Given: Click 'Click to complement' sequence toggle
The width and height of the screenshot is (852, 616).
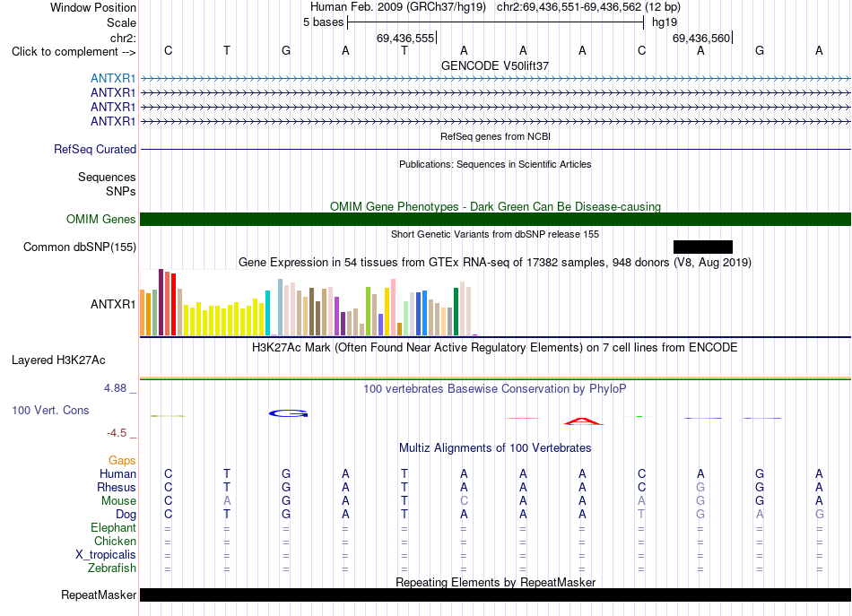Looking at the screenshot, I should pos(74,52).
